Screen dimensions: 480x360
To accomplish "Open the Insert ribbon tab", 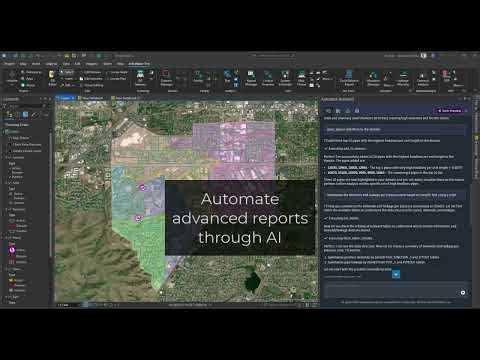I will pyautogui.click(x=36, y=64).
